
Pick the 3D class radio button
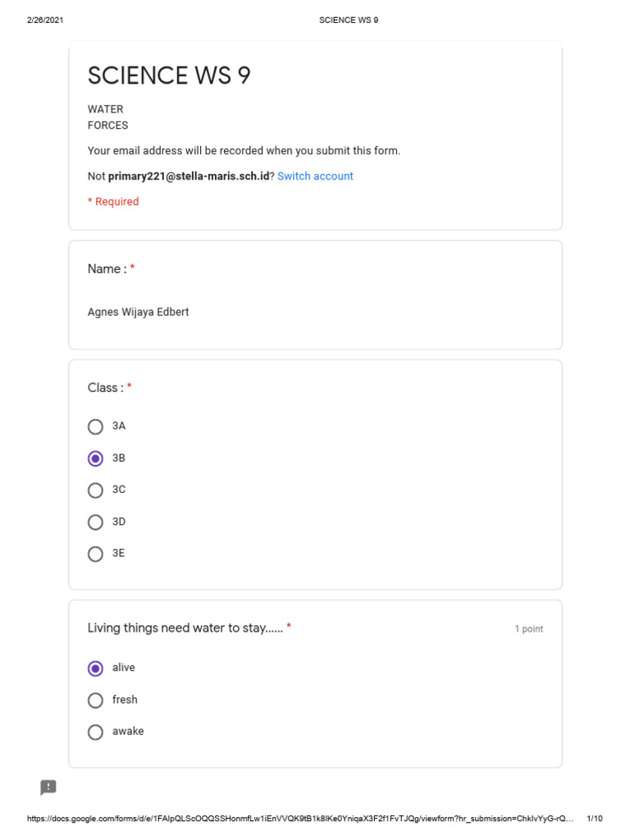click(96, 522)
